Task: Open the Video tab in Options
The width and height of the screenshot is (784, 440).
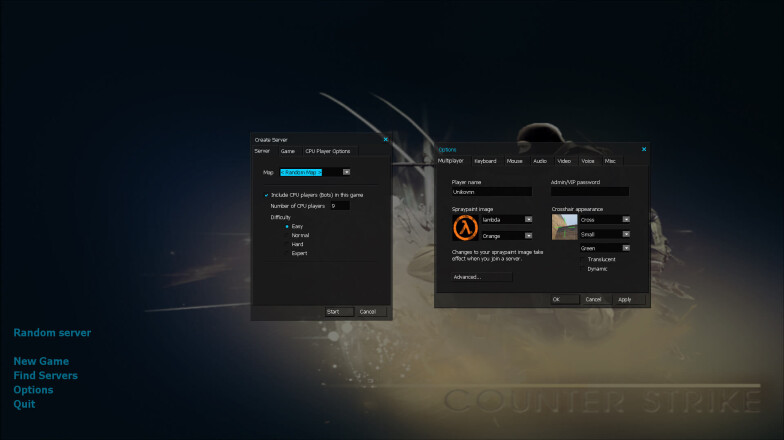Action: [564, 161]
